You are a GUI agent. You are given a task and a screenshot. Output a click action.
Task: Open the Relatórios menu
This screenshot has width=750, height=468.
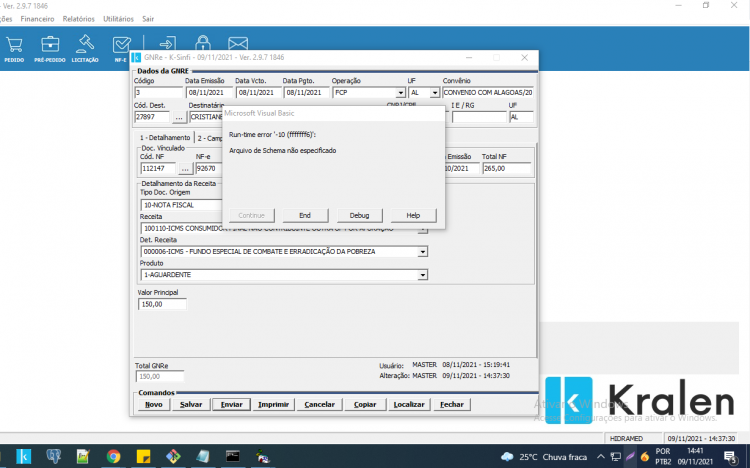click(x=78, y=19)
